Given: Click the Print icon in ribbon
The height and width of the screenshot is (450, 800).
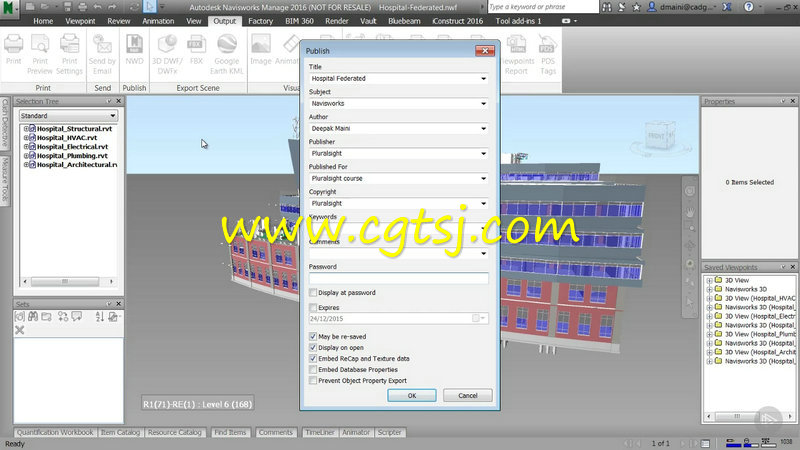Looking at the screenshot, I should coord(14,45).
